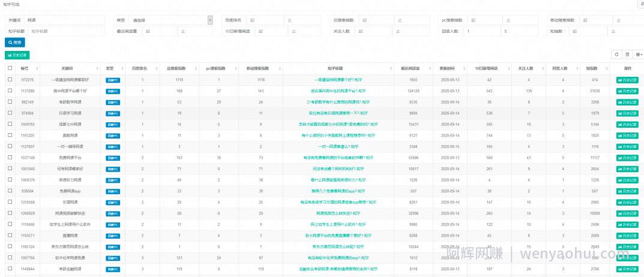644x277 pixels.
Task: Click sort arrows on 关注人数 column header
Action: [542, 68]
